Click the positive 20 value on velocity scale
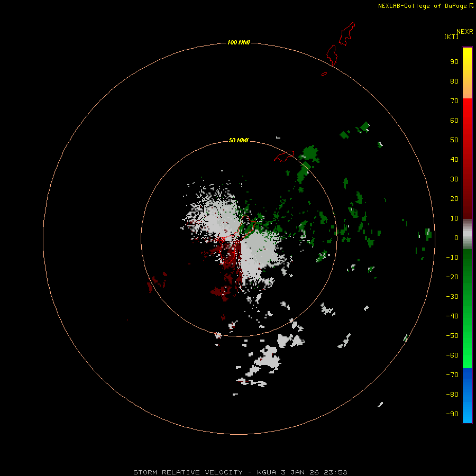 pos(454,199)
